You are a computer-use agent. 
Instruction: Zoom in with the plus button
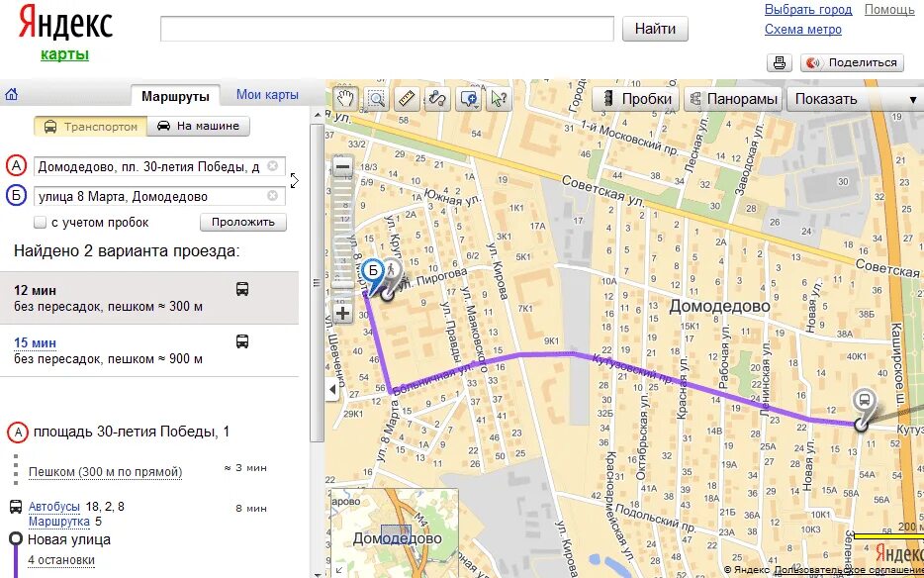pyautogui.click(x=343, y=313)
